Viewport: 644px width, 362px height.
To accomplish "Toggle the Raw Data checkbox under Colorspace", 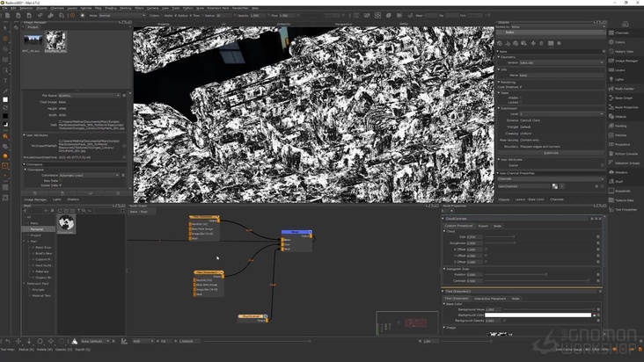I will point(61,180).
